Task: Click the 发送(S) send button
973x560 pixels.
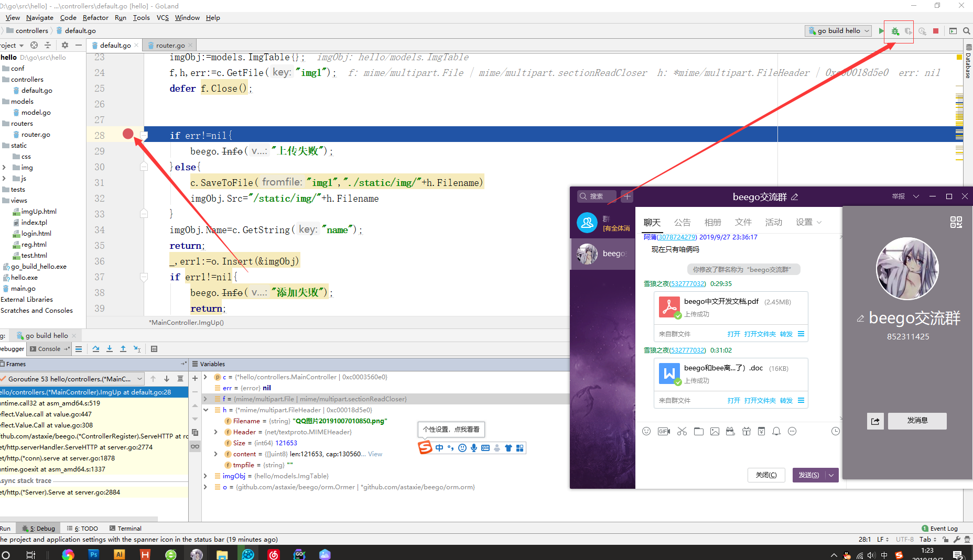Action: (x=809, y=475)
